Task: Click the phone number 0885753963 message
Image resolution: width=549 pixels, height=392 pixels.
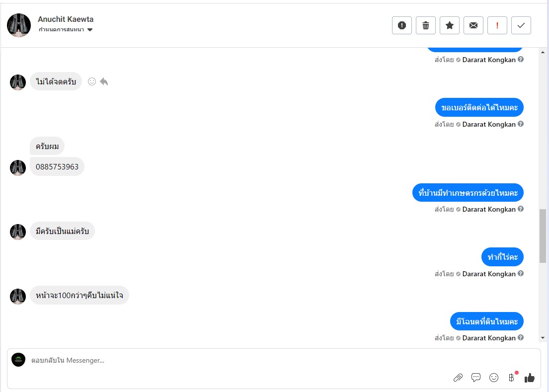Action: (57, 167)
